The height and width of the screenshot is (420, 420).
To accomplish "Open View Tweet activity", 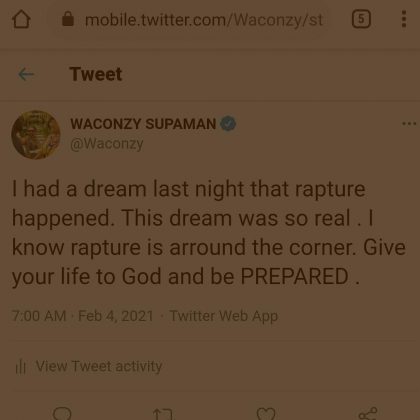I will tap(99, 366).
